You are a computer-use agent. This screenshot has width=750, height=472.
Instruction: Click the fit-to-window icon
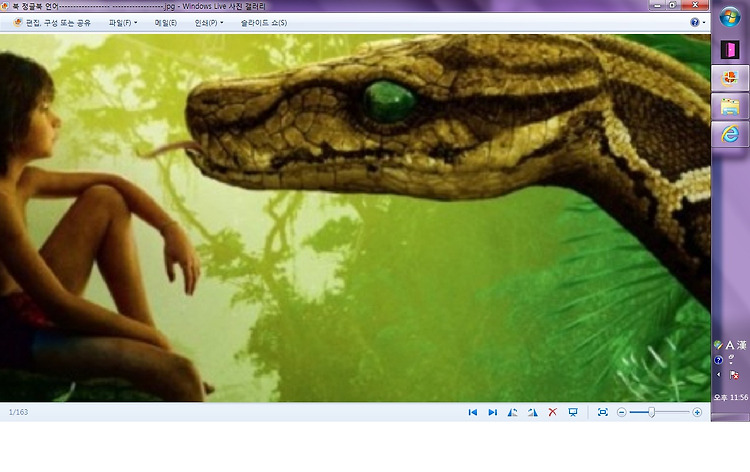603,412
